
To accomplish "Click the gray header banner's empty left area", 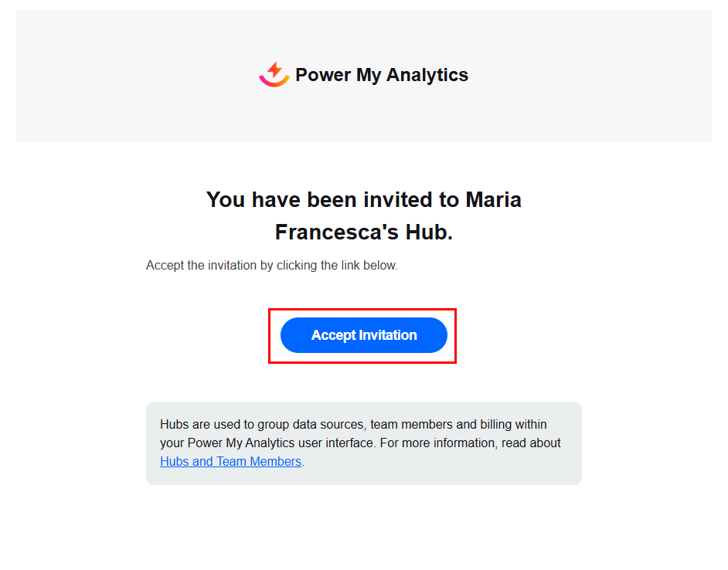I will click(x=116, y=76).
